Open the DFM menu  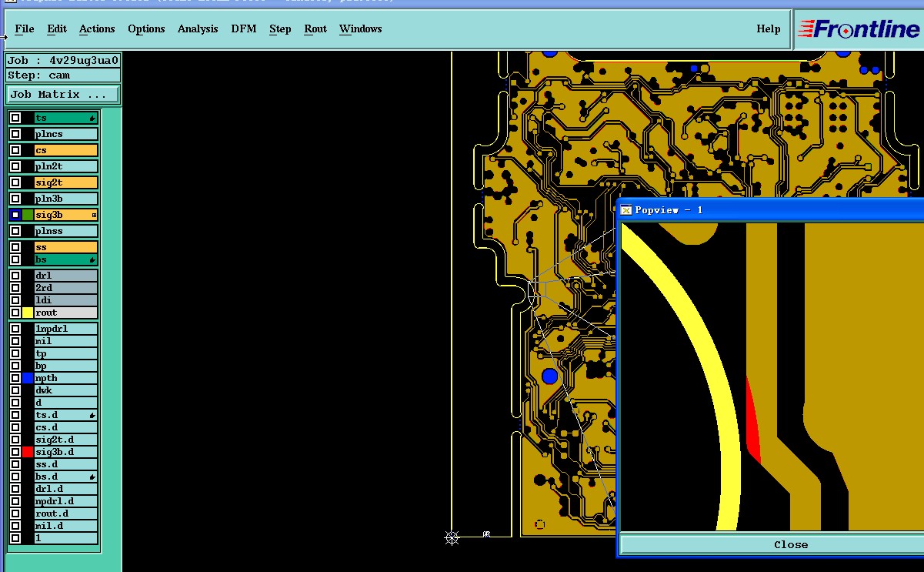[244, 29]
